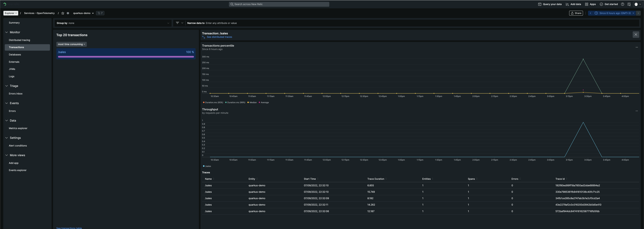The height and width of the screenshot is (229, 644).
Task: Open the most time consuming dropdown
Action: point(71,44)
